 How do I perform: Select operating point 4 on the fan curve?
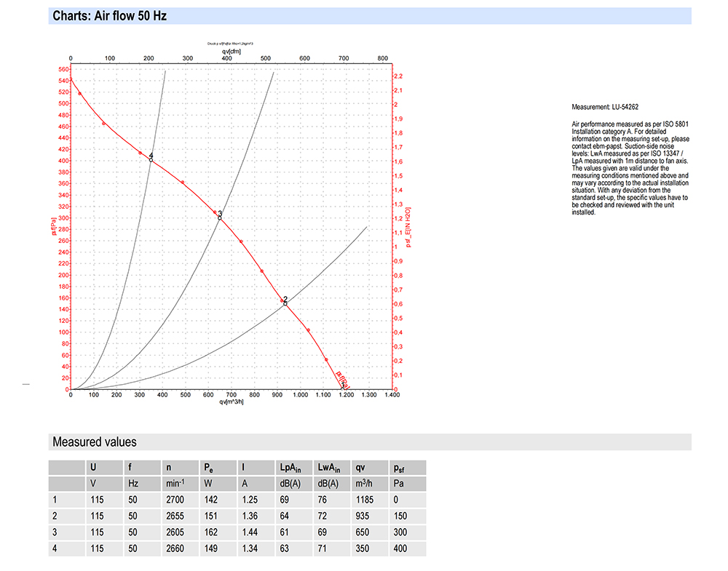point(151,158)
